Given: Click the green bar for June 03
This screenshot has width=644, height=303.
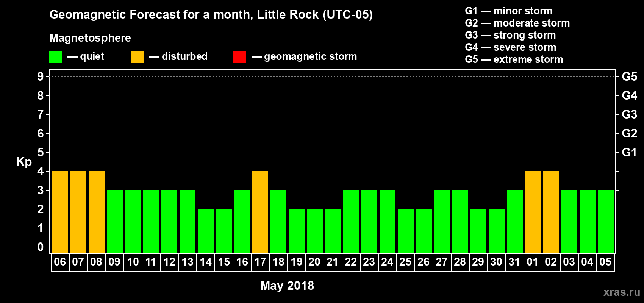Looking at the screenshot, I should pos(569,221).
